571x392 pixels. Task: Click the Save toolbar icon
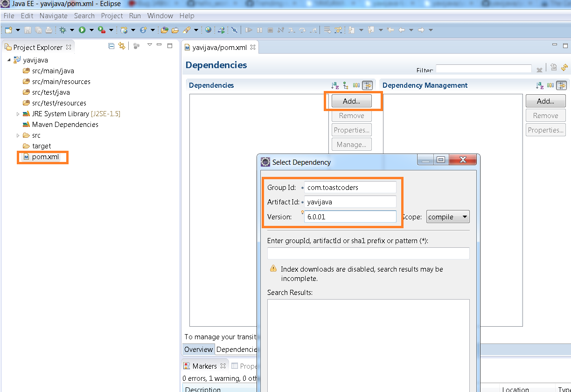[x=28, y=30]
